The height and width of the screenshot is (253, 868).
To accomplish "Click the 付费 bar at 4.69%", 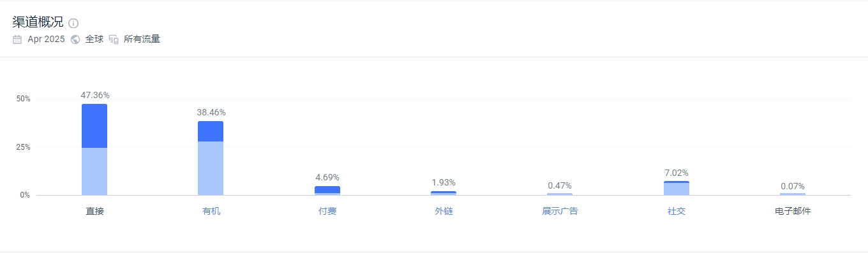I will [327, 190].
